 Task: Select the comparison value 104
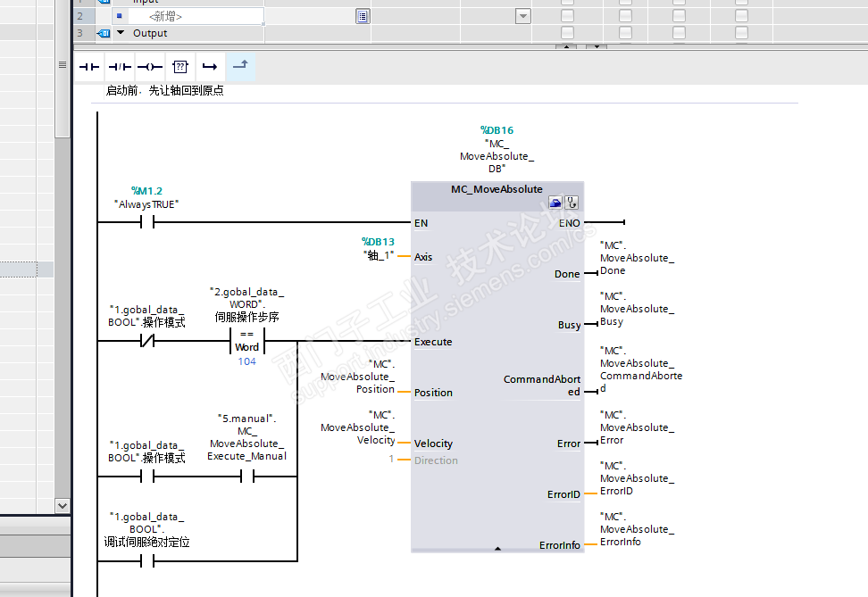246,361
